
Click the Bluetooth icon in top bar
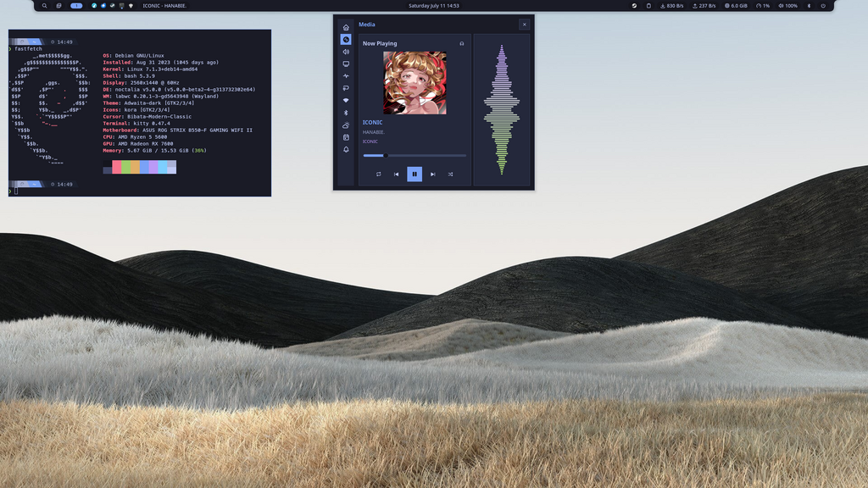tap(809, 6)
